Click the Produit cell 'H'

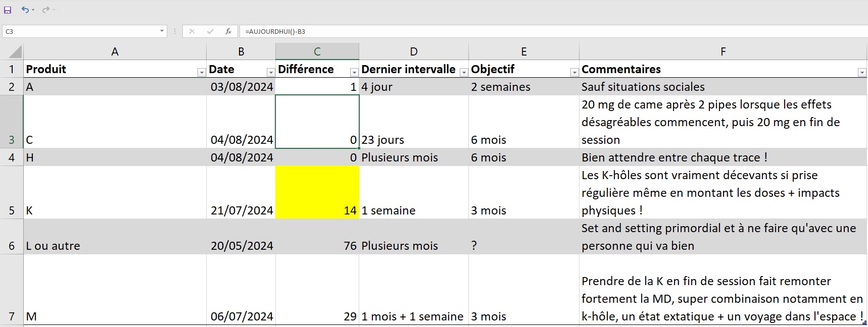pyautogui.click(x=115, y=157)
